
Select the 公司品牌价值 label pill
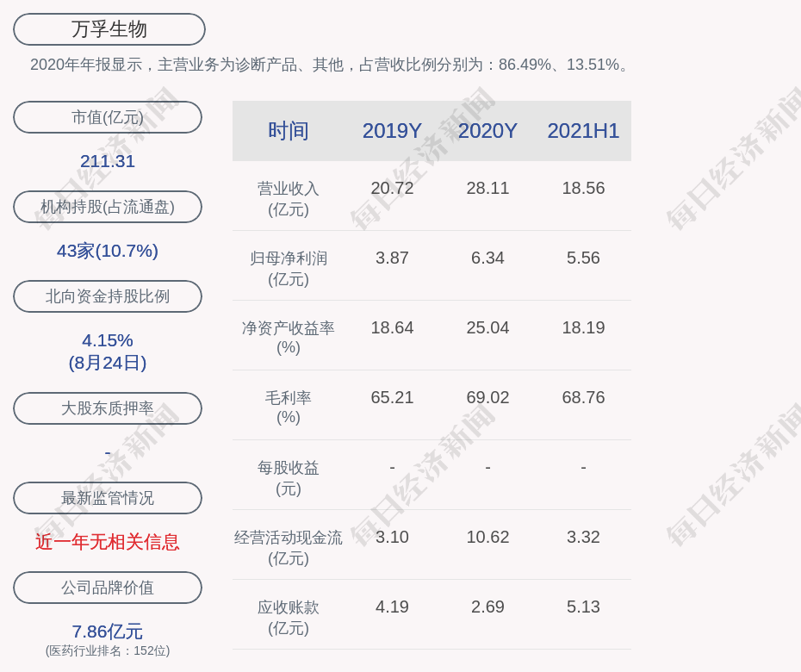tap(108, 588)
